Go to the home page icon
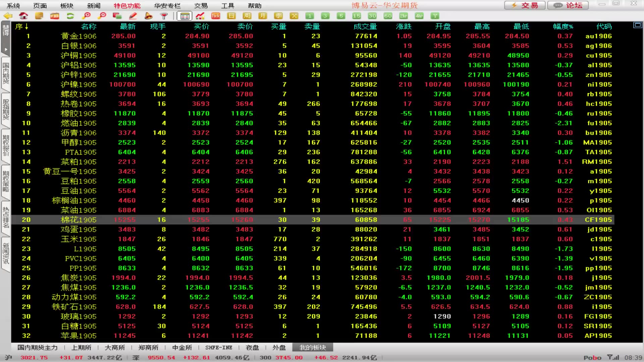Image resolution: width=644 pixels, height=362 pixels. point(23,16)
